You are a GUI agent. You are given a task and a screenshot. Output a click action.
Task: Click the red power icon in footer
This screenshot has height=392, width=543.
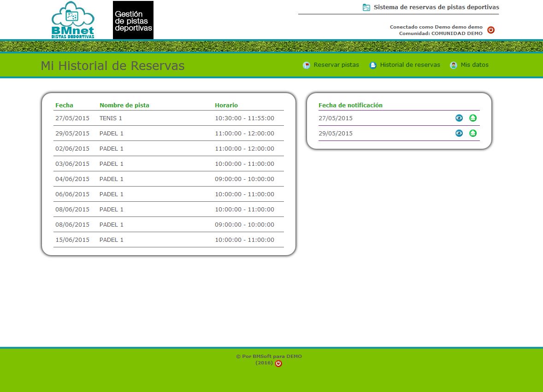point(278,363)
